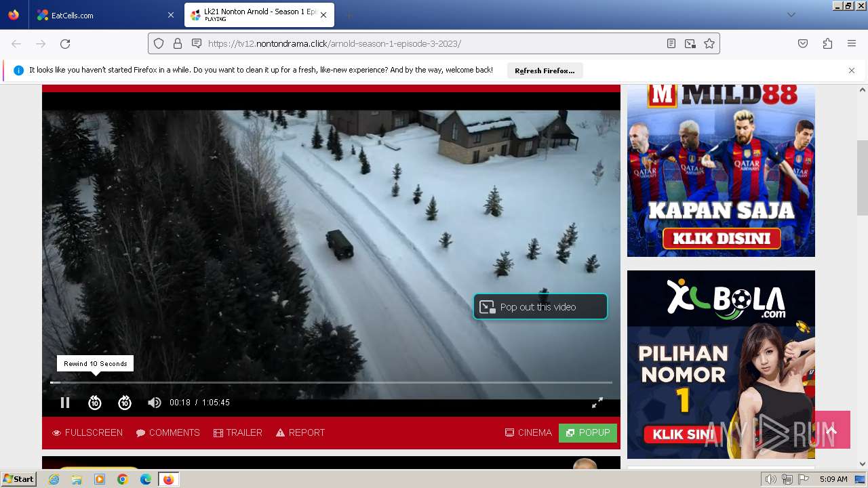868x488 pixels.
Task: Pause the video playback
Action: pyautogui.click(x=65, y=403)
